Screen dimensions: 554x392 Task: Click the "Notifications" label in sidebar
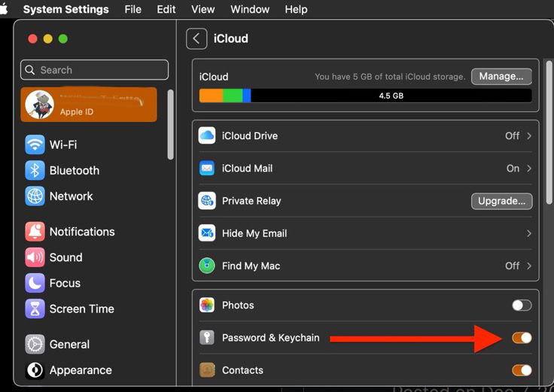(82, 231)
